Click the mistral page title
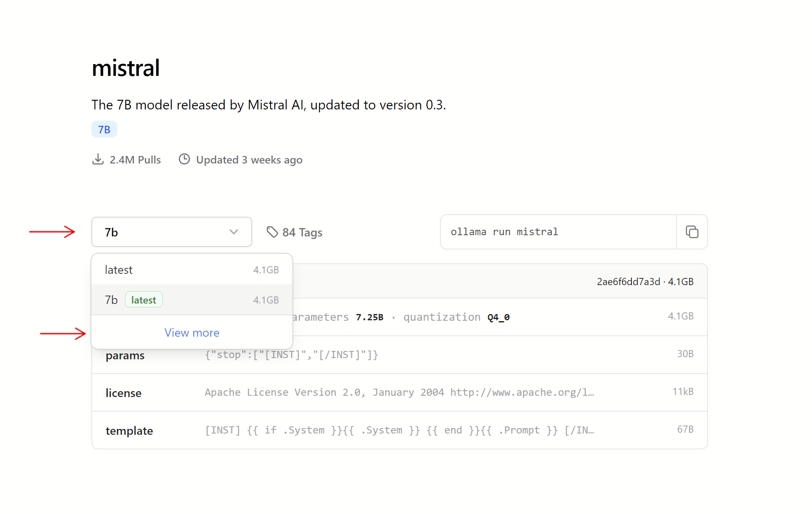Image resolution: width=812 pixels, height=514 pixels. pyautogui.click(x=126, y=68)
